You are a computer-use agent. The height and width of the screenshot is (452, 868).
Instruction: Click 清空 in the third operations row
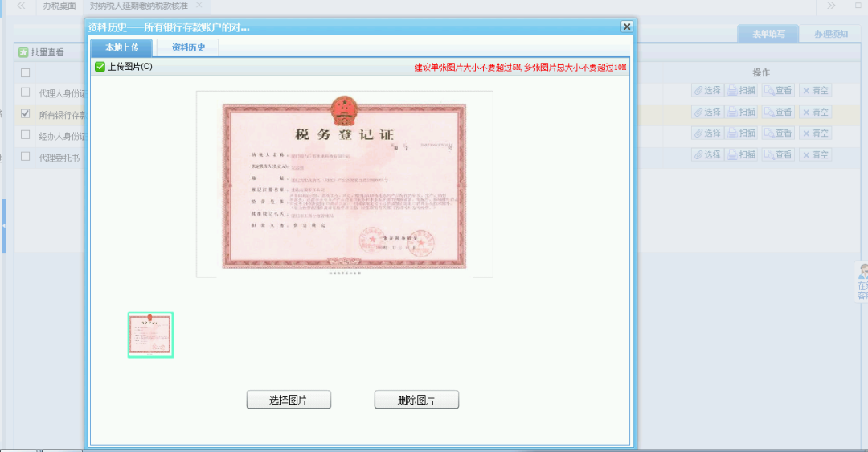click(816, 133)
